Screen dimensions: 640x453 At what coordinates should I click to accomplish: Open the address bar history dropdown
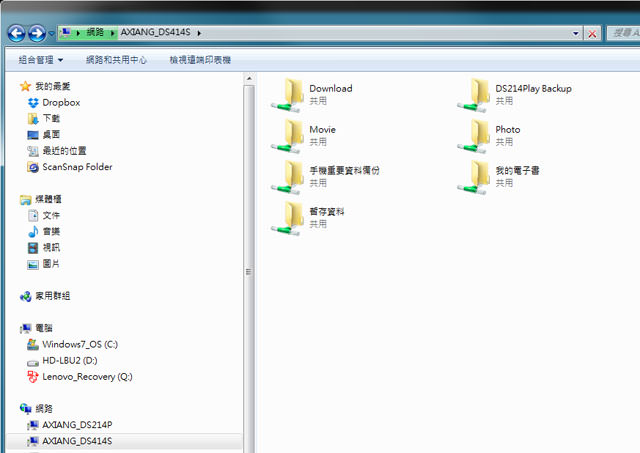click(x=576, y=33)
